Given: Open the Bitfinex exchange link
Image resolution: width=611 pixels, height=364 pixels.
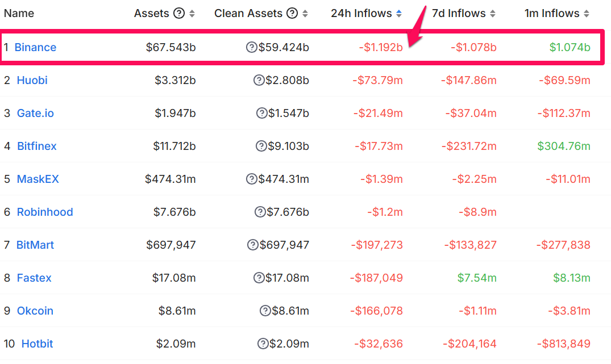Looking at the screenshot, I should 37,146.
